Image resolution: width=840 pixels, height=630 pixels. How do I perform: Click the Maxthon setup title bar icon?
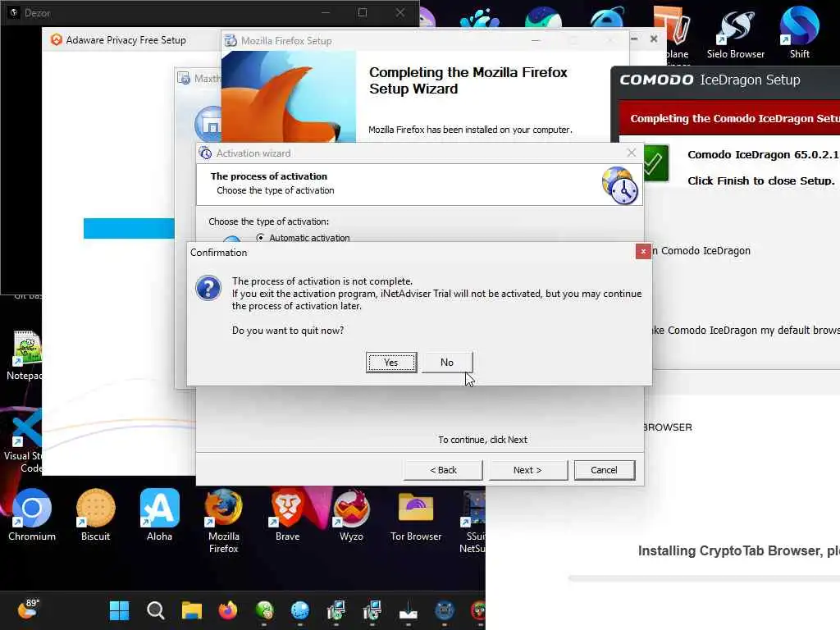[184, 79]
